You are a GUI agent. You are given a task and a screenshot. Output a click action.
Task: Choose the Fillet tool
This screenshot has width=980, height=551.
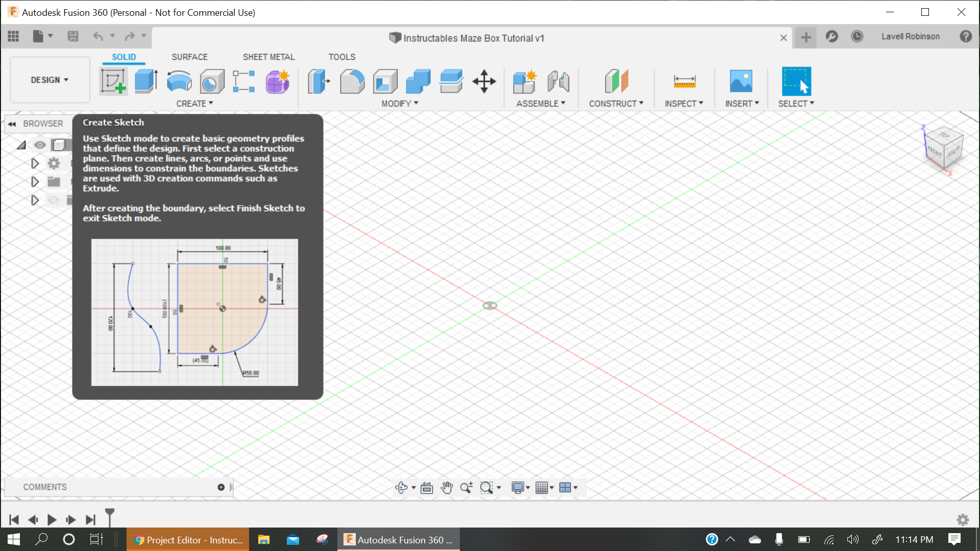(x=352, y=81)
